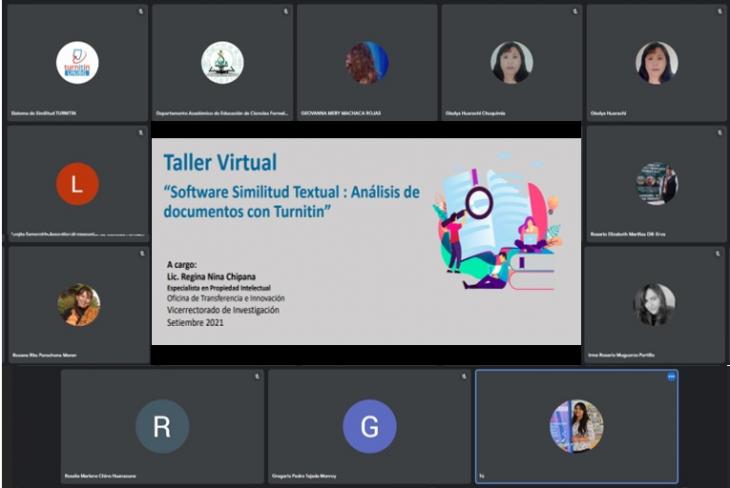Viewport: 730px width, 488px height.
Task: Click the muted mic icon on the R tile
Action: click(x=257, y=376)
